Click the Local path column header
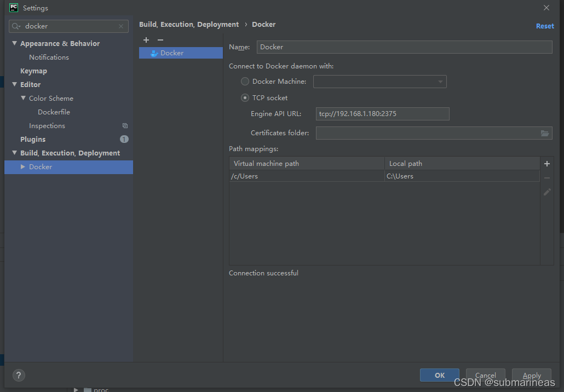The width and height of the screenshot is (564, 392). click(462, 164)
